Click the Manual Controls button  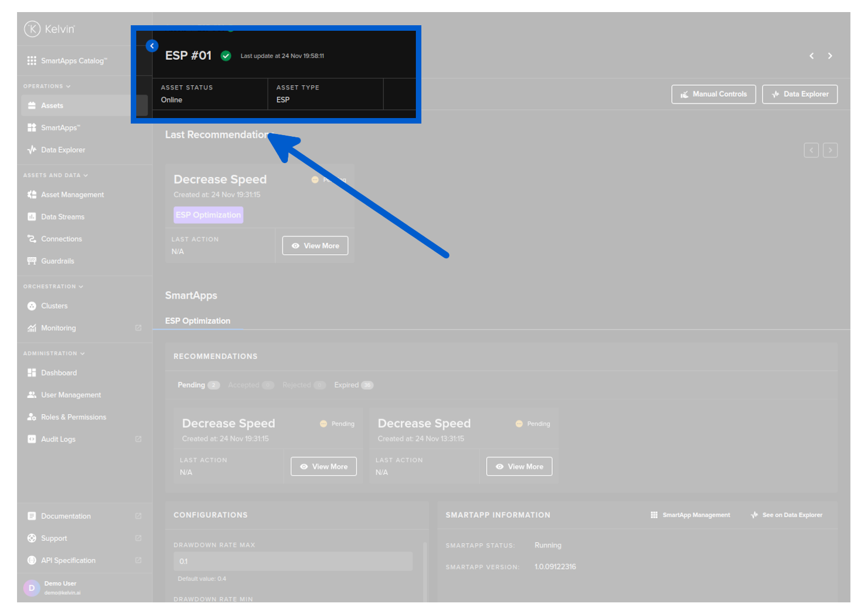point(713,94)
